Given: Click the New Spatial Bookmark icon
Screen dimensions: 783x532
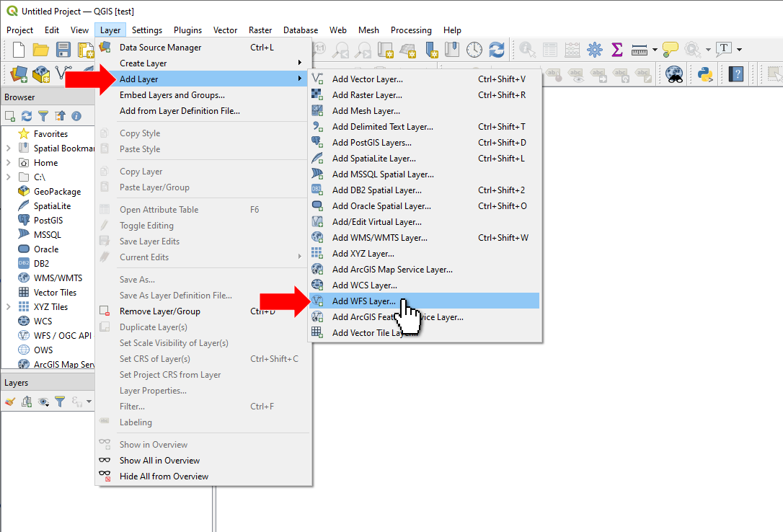Looking at the screenshot, I should [x=431, y=50].
